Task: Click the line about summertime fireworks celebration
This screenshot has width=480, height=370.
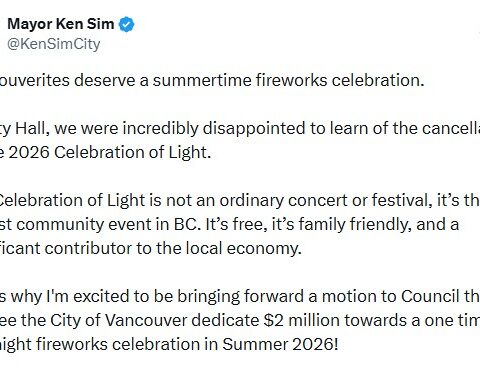Action: pyautogui.click(x=212, y=80)
